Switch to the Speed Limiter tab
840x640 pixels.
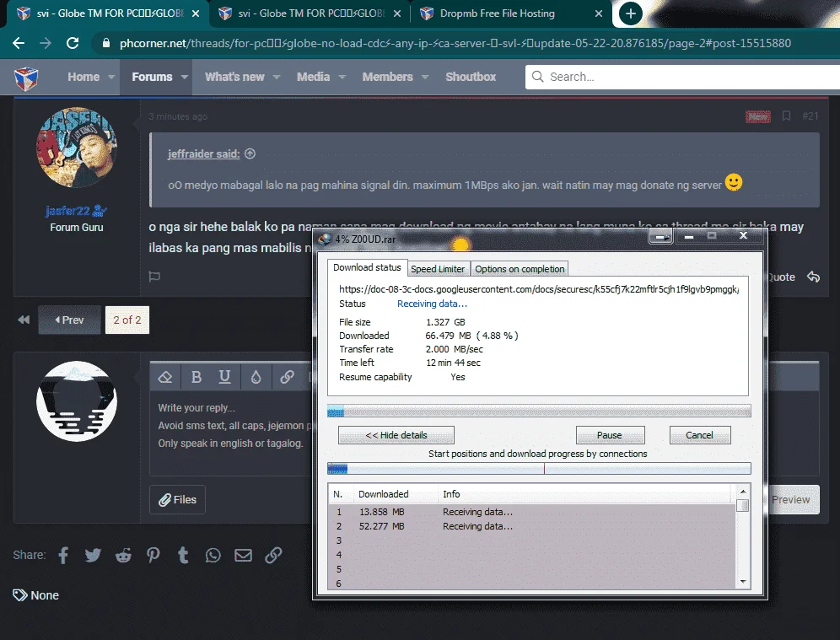tap(438, 269)
